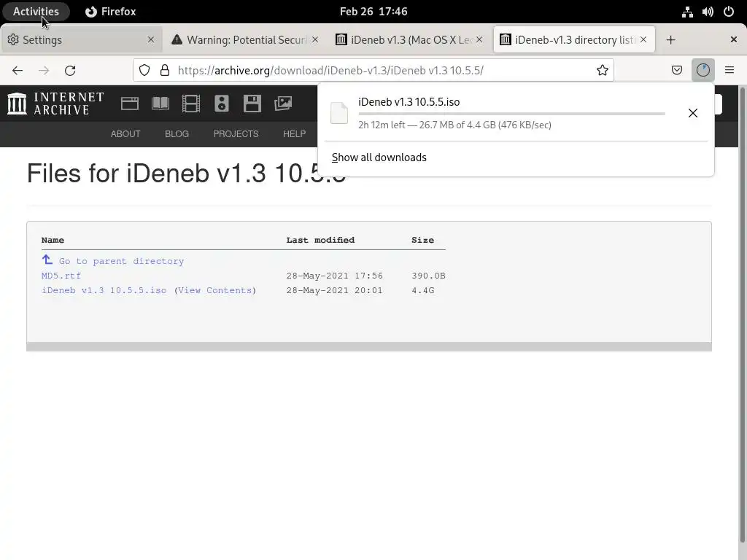This screenshot has height=560, width=747.
Task: Select iDeneb-v1.3 directory listing tab
Action: 574,40
